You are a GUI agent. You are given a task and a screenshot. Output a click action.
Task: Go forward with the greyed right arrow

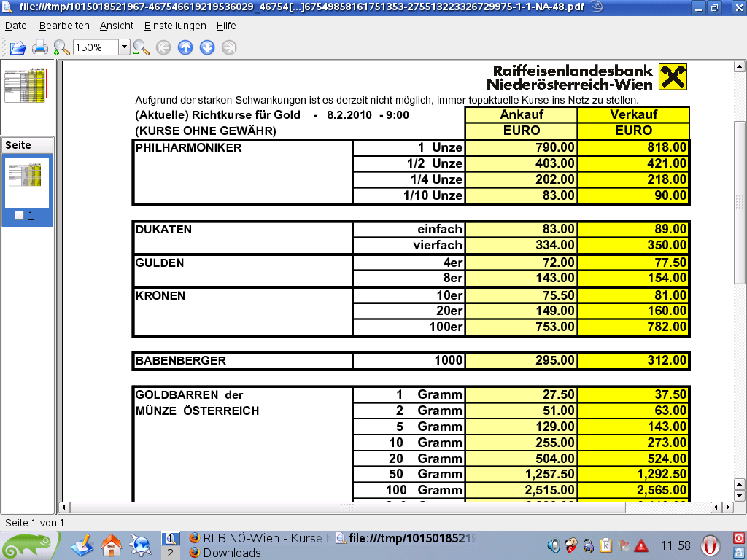(229, 47)
